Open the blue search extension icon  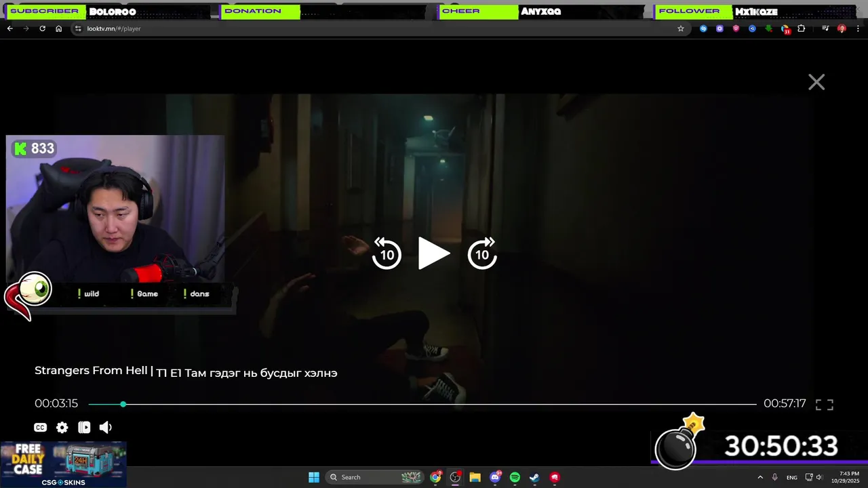752,28
